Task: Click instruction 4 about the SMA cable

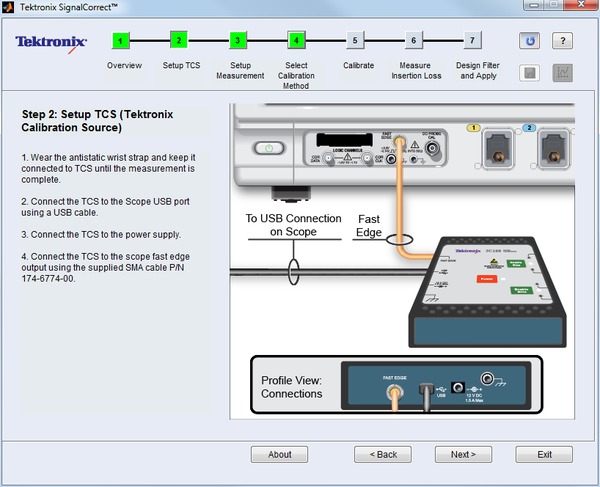Action: [x=106, y=267]
